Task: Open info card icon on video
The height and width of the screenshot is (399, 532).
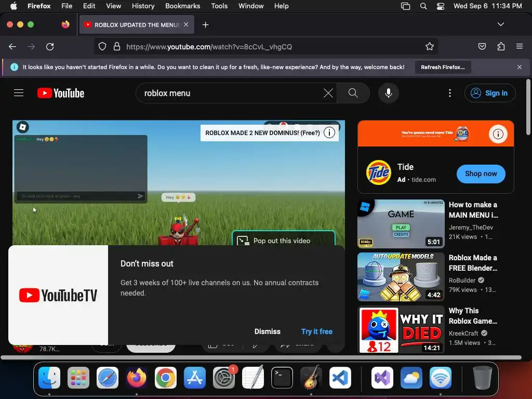Action: [x=329, y=132]
